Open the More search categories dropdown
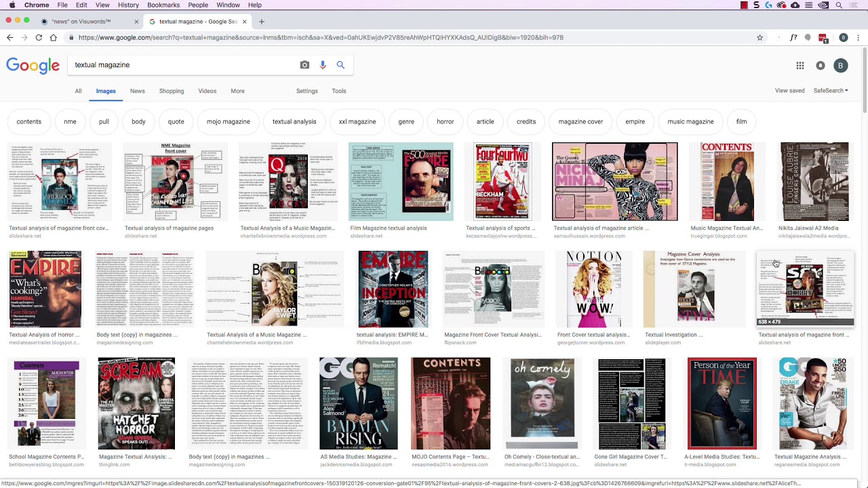The width and height of the screenshot is (868, 488). [237, 91]
